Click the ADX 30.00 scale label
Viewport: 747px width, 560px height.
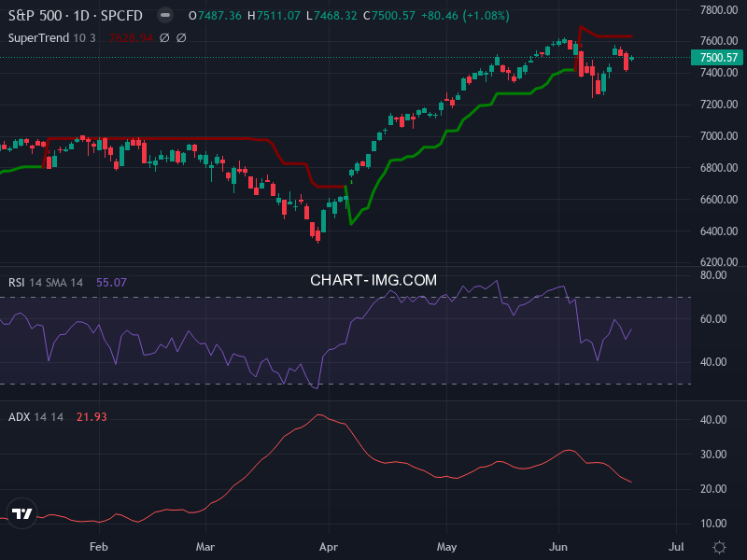pos(713,455)
